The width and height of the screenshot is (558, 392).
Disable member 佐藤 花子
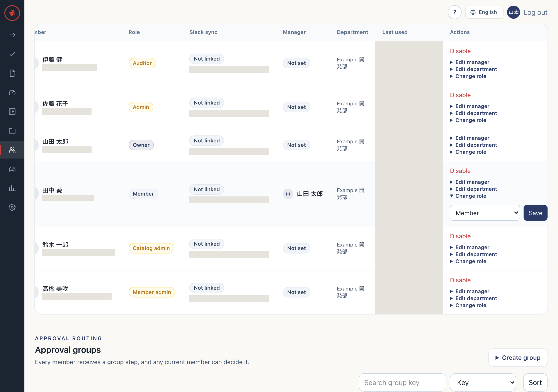pyautogui.click(x=460, y=95)
